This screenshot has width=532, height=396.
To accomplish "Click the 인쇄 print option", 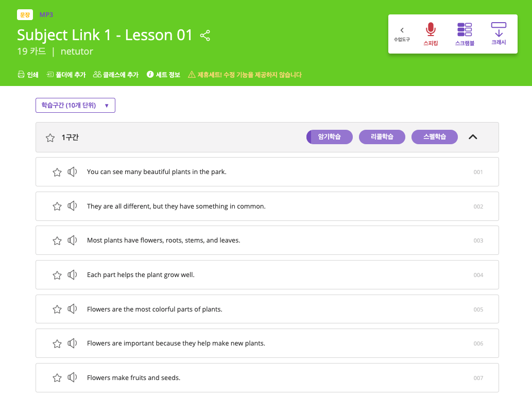I will [28, 75].
